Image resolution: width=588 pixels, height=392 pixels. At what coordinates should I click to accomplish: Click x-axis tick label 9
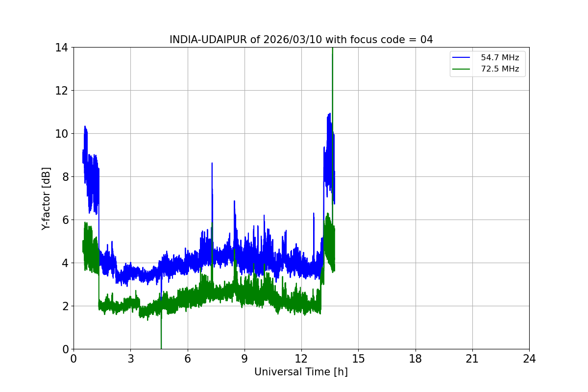tap(245, 359)
